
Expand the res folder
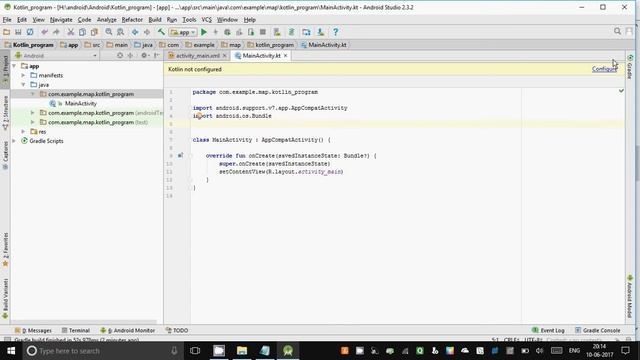coord(23,131)
